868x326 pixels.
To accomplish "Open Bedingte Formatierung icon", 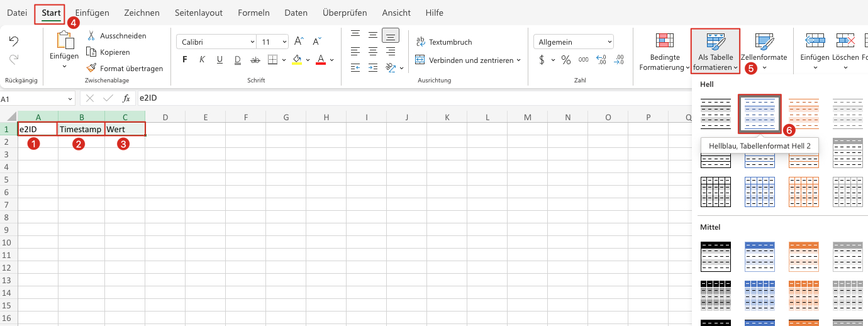I will (x=665, y=42).
